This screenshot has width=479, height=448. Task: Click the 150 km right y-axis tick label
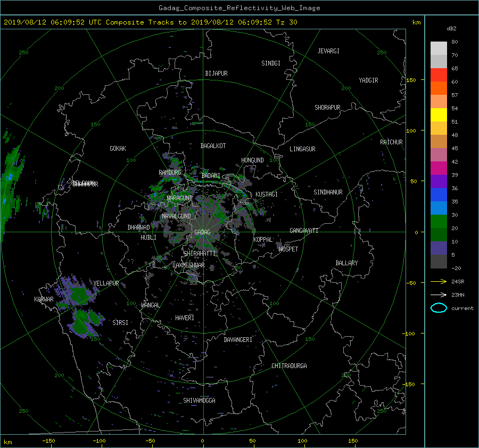411,80
